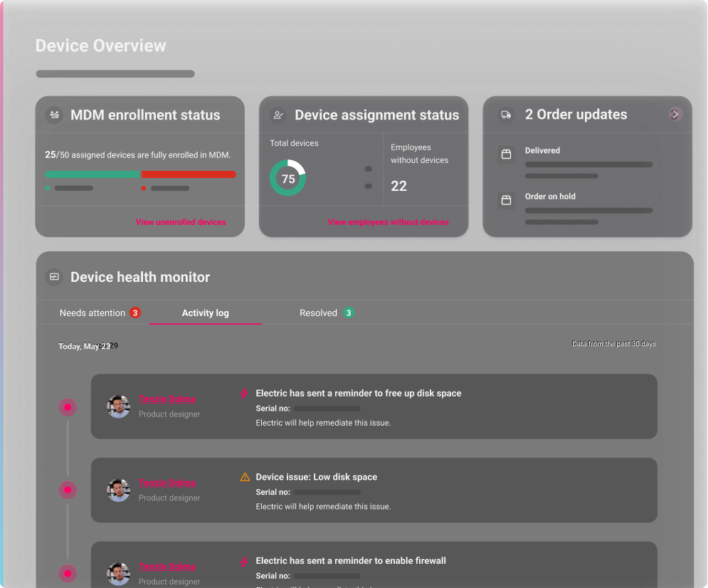
Task: Click the MDM enrollment status icon
Action: [54, 115]
